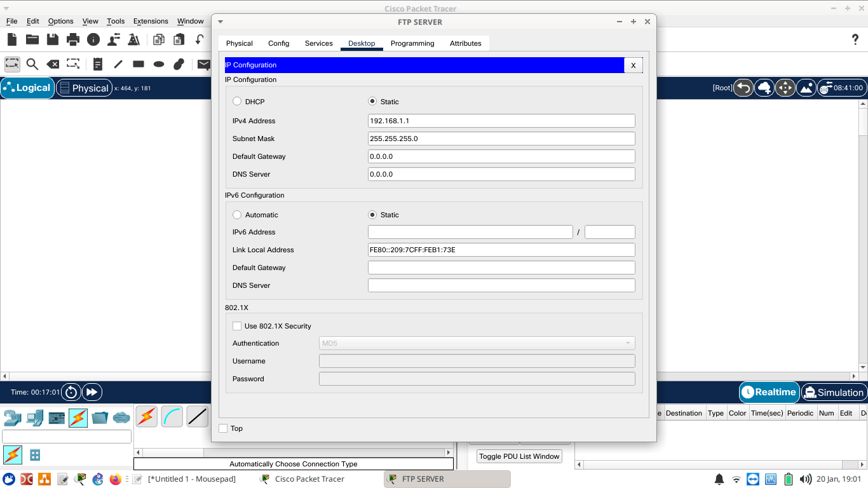Pick the Copper Straight-Through cable
The image size is (868, 488).
point(198,416)
